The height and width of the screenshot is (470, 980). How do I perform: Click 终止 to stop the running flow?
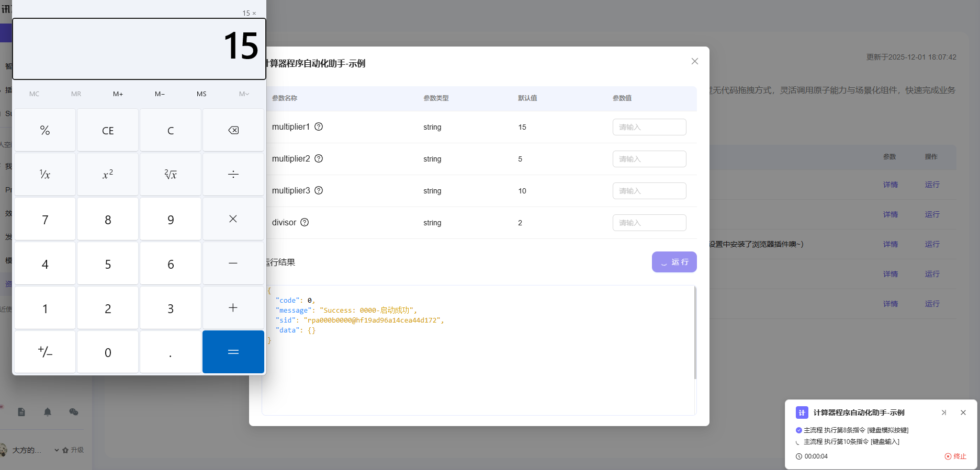point(955,456)
